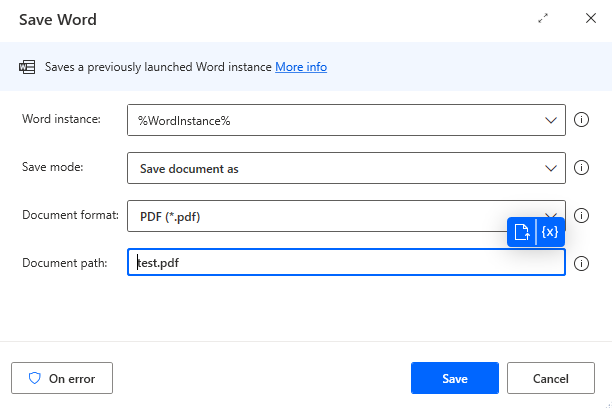
Task: Click the Document path text field
Action: pos(345,263)
